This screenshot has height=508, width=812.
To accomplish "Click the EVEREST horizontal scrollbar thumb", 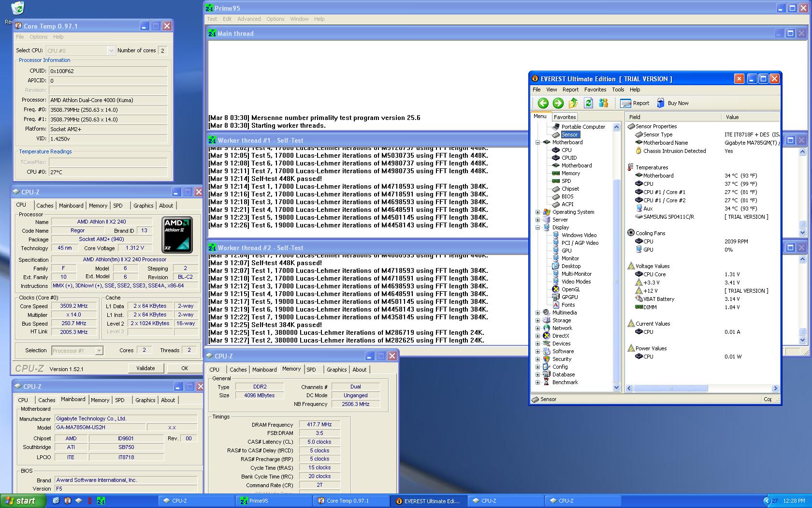I will pos(671,388).
